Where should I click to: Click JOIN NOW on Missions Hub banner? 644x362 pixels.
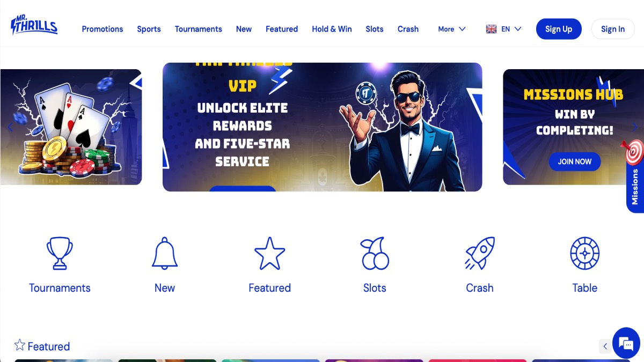[575, 161]
